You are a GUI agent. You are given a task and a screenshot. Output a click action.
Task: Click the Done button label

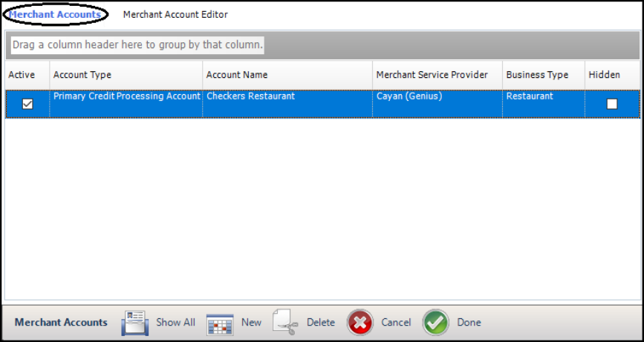(469, 322)
